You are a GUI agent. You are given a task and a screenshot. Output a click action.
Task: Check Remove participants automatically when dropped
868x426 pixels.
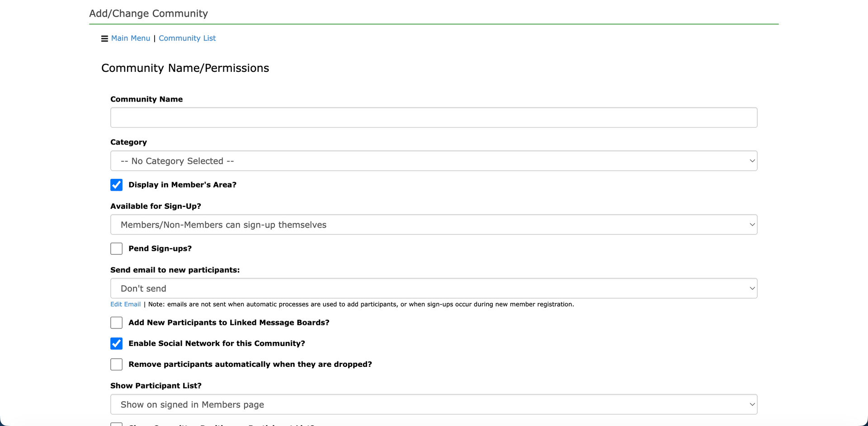pyautogui.click(x=116, y=364)
